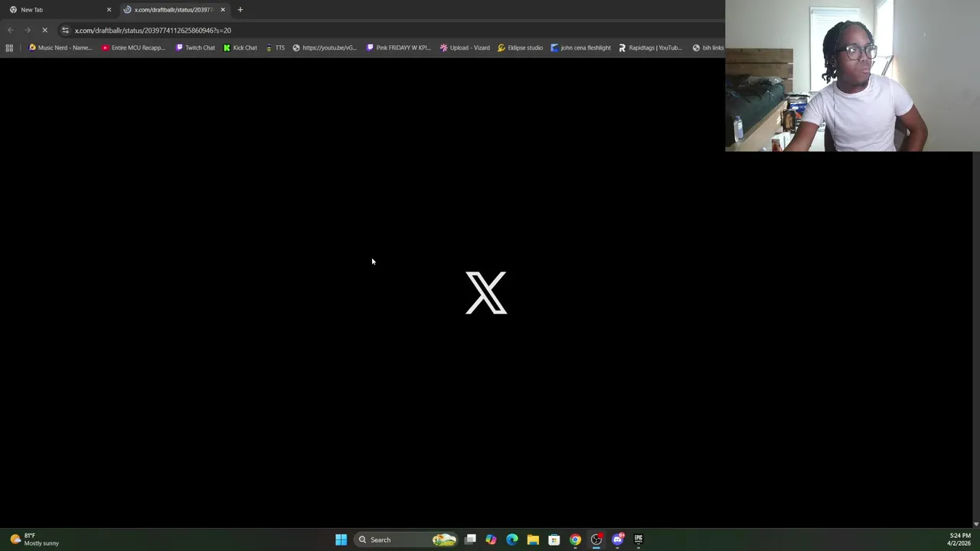Open Microsoft Store from taskbar
The width and height of the screenshot is (980, 551).
point(554,540)
